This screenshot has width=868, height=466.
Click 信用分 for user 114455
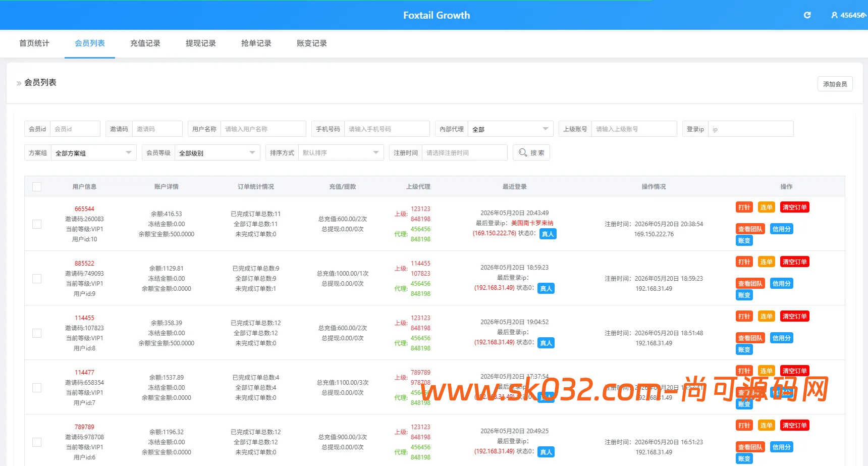click(x=781, y=338)
